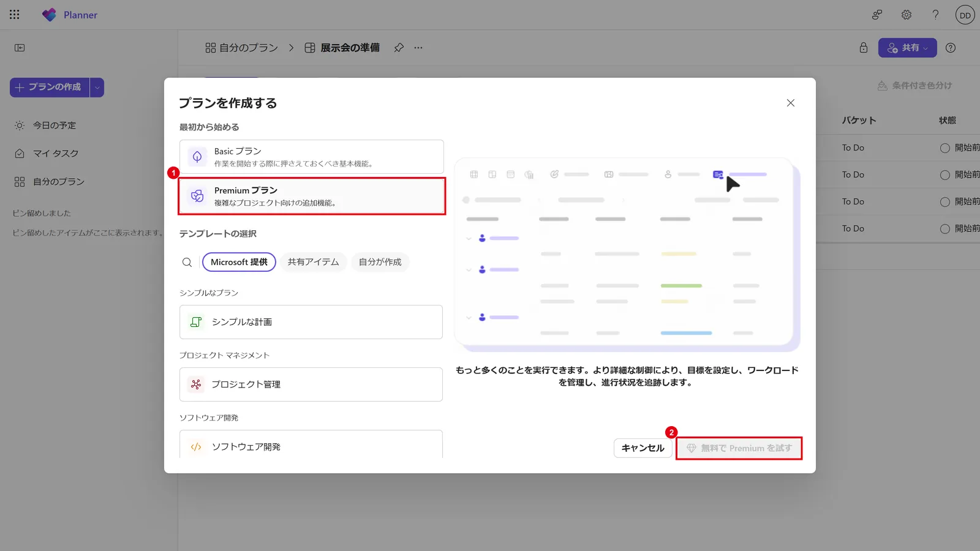The width and height of the screenshot is (980, 551).
Task: Select the Microsoft 提供 filter tab
Action: 239,262
